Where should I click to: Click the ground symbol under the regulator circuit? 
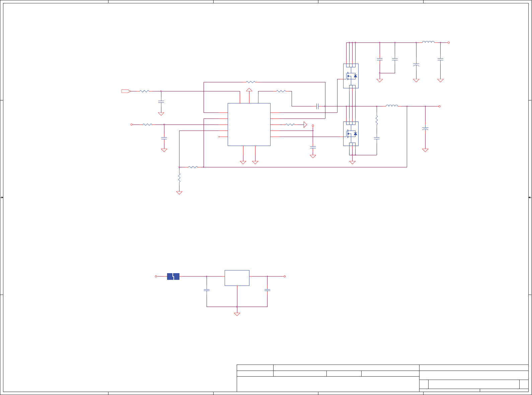(237, 314)
